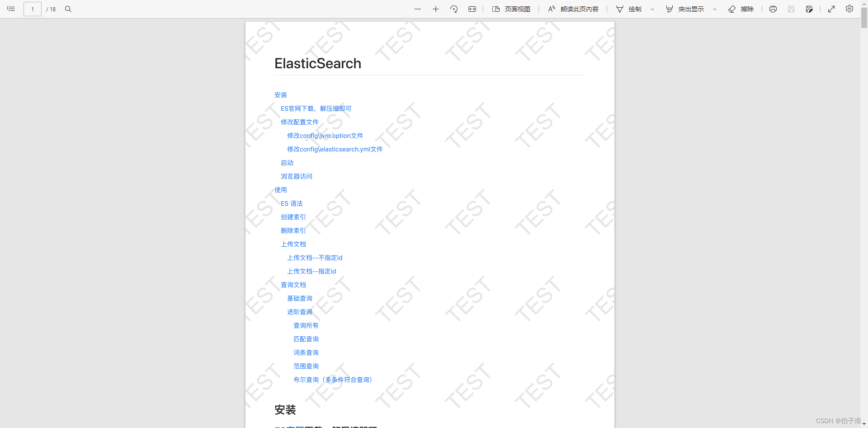Open the 安装 table of contents link
The height and width of the screenshot is (428, 868).
281,95
